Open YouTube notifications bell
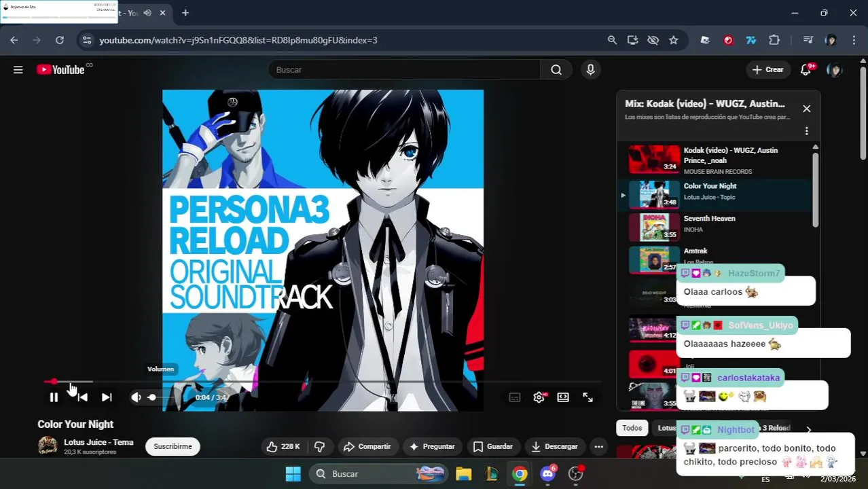The height and width of the screenshot is (489, 868). coord(806,69)
